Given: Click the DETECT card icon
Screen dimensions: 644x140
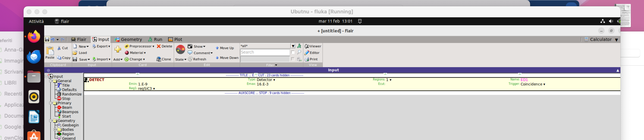Looking at the screenshot, I should tap(86, 80).
